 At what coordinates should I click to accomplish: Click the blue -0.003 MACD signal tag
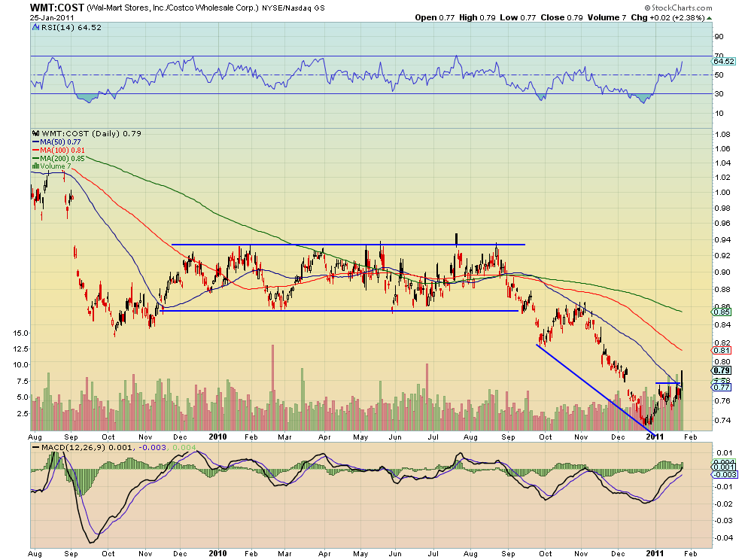click(725, 474)
